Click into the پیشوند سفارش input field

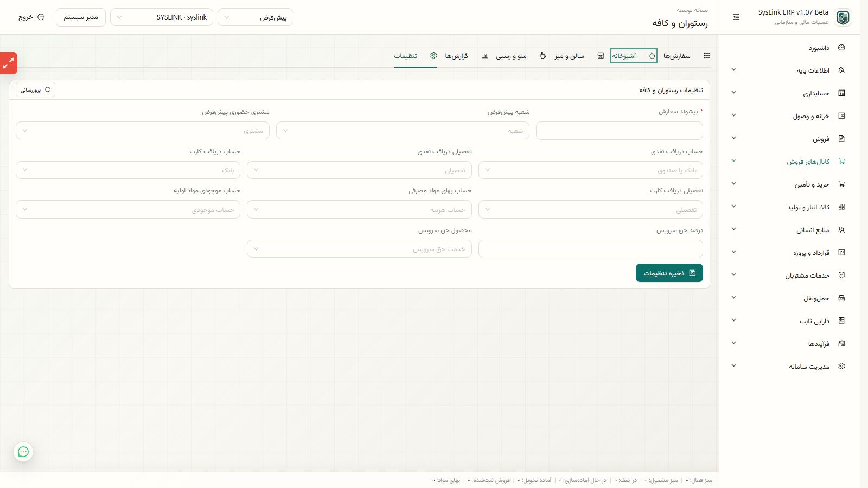[x=620, y=131]
